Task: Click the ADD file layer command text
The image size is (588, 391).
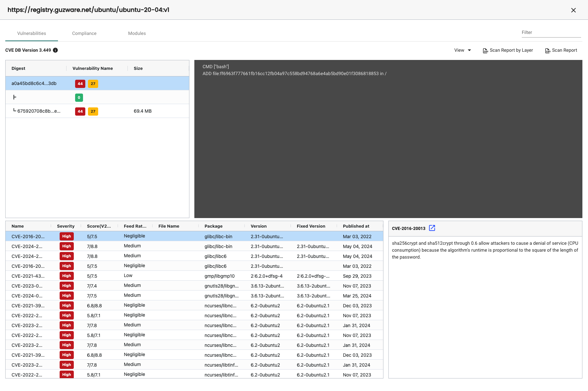Action: [294, 73]
